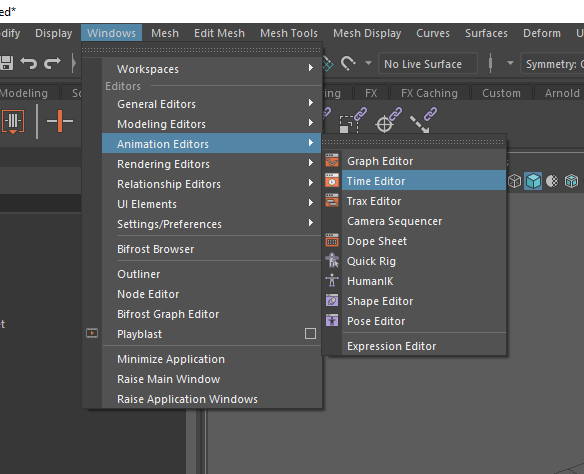Open the Outliner window
This screenshot has width=584, height=474.
click(x=212, y=274)
